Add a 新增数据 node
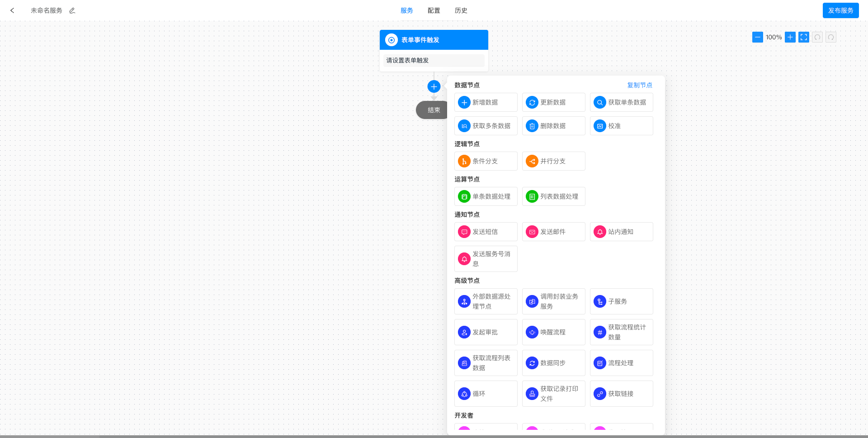 click(486, 102)
